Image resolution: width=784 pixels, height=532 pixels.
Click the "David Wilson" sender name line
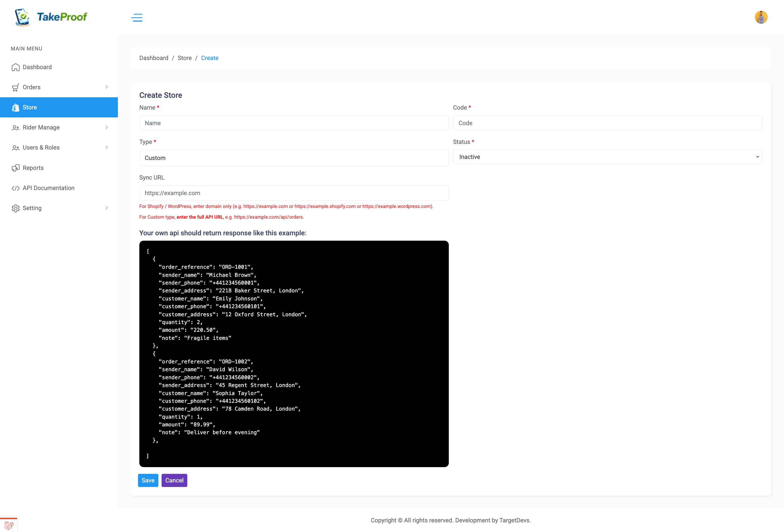[206, 369]
